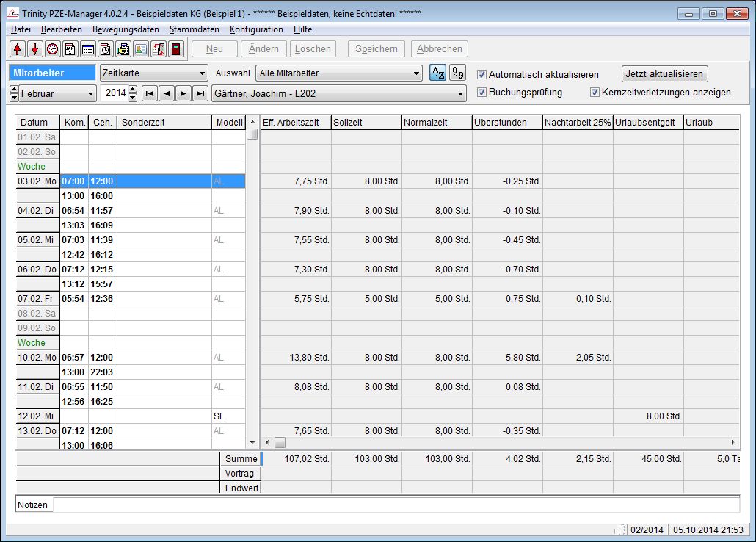Click the red terminal device toolbar icon
Image resolution: width=756 pixels, height=542 pixels.
175,49
